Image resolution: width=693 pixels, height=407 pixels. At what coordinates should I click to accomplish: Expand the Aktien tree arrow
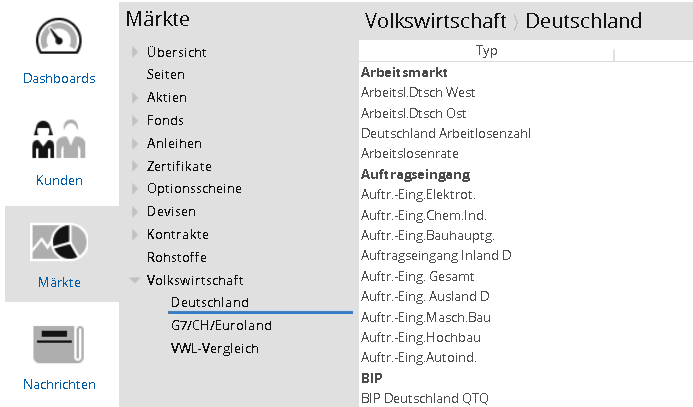tap(135, 98)
